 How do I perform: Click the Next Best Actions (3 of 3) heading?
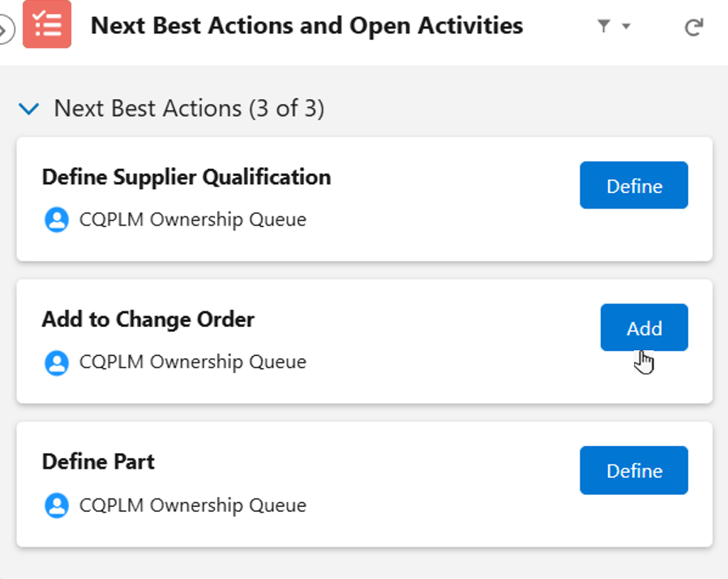[x=189, y=109]
